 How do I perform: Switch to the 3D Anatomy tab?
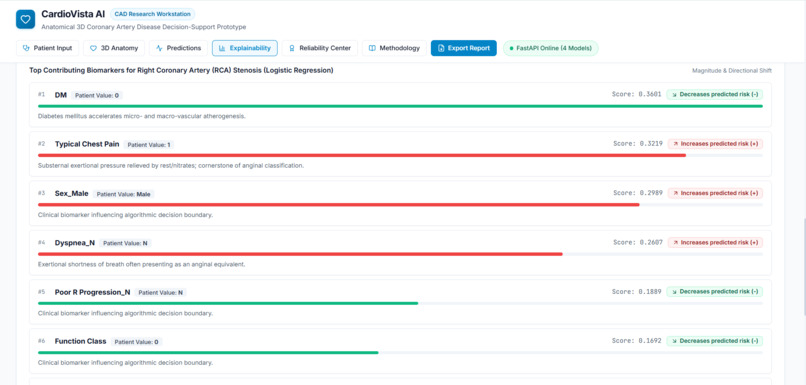[x=114, y=48]
